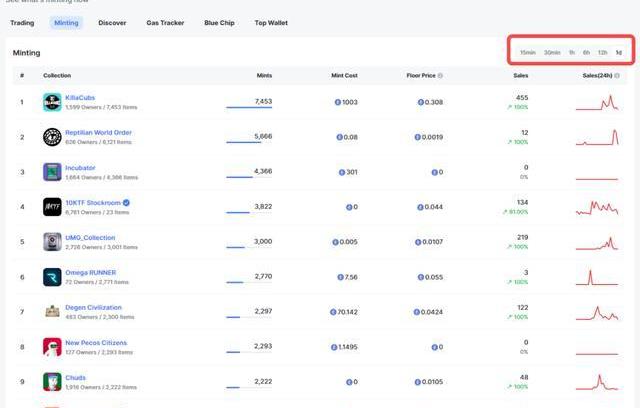The width and height of the screenshot is (640, 408).
Task: Switch to the Gas Tracker tab
Action: [164, 22]
